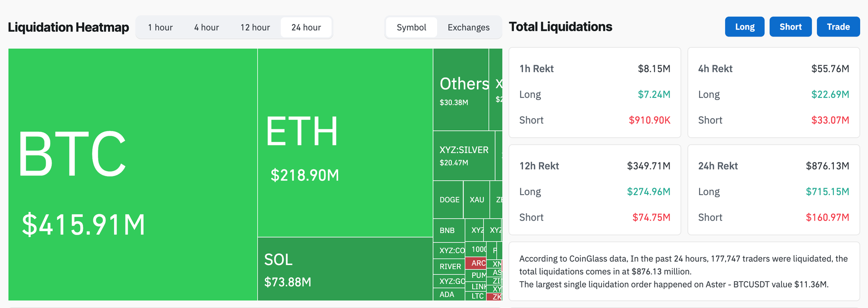Choose the 12 hour timeframe
Image resolution: width=868 pixels, height=308 pixels.
point(255,27)
